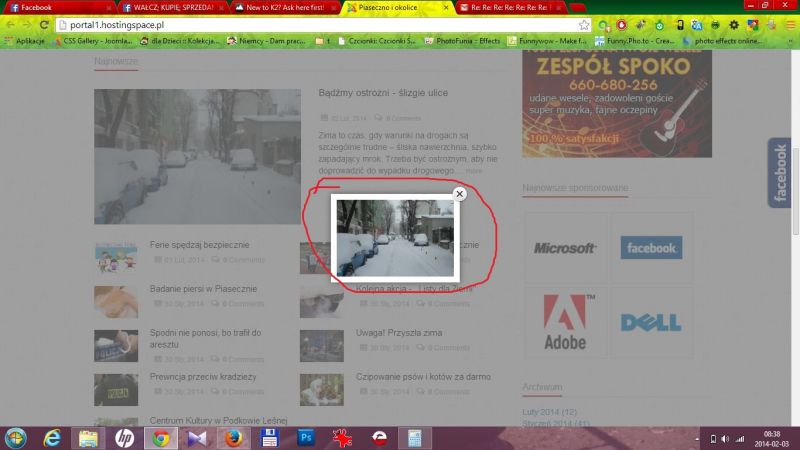This screenshot has height=450, width=800.
Task: Open calculator from the taskbar
Action: click(x=415, y=439)
